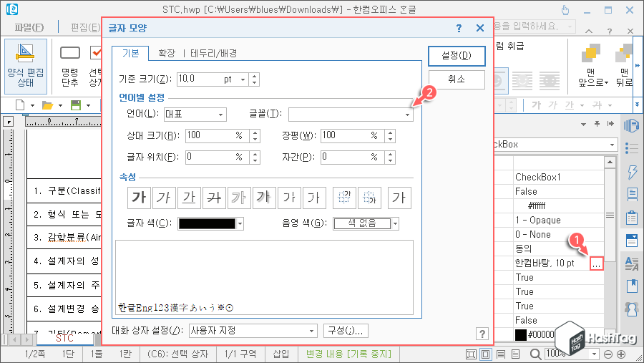Click black #00000 color swatch in property panel
The width and height of the screenshot is (644, 363).
pos(521,334)
